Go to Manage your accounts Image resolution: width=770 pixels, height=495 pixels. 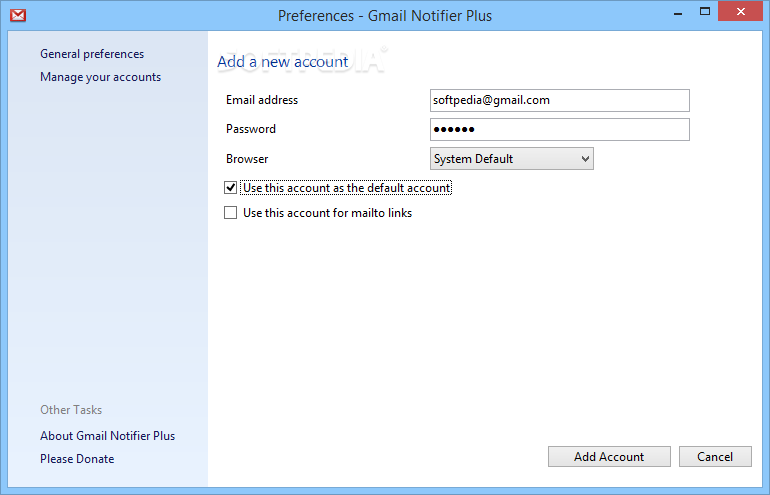pyautogui.click(x=100, y=77)
